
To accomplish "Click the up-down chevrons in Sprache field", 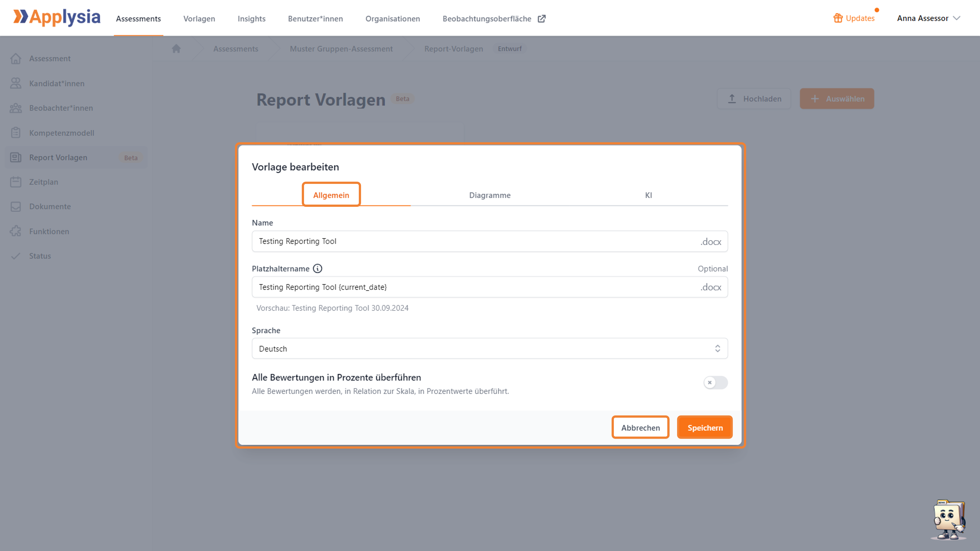I will (x=717, y=348).
